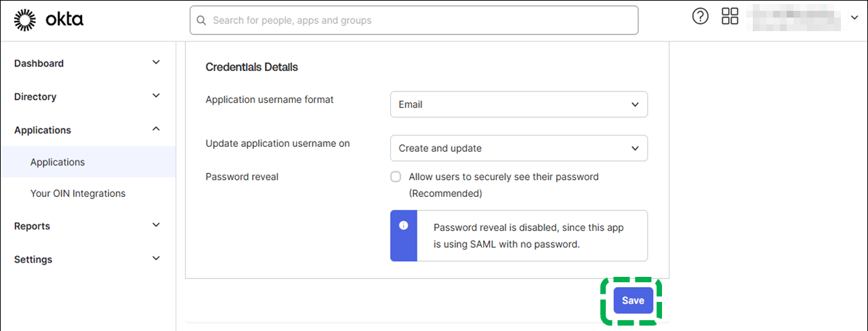Open Application username format dropdown
The width and height of the screenshot is (868, 331).
(518, 104)
